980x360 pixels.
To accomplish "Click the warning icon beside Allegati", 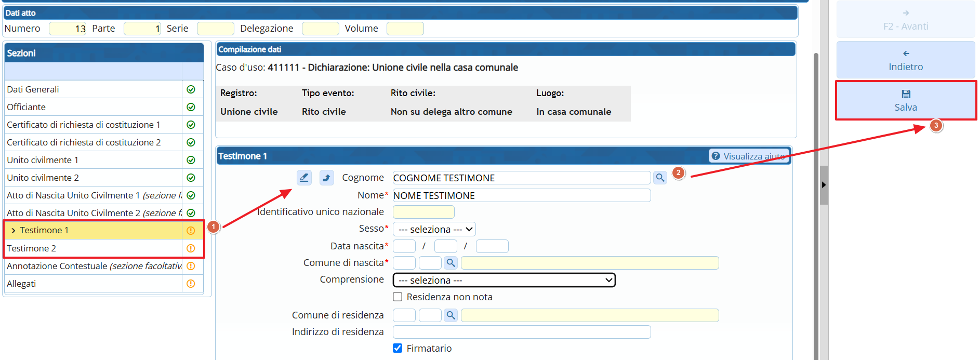I will coord(191,284).
